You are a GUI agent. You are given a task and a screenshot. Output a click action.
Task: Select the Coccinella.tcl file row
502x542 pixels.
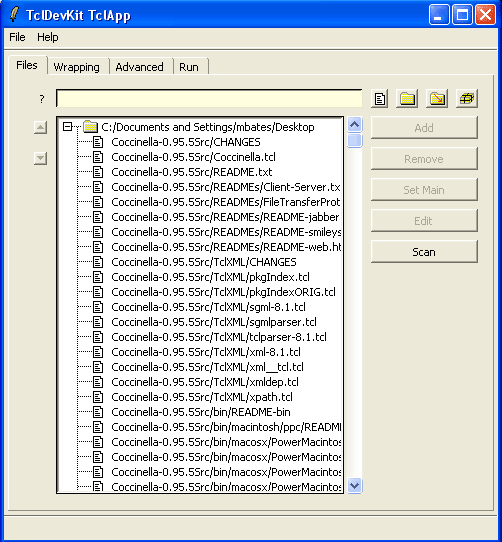(x=193, y=157)
